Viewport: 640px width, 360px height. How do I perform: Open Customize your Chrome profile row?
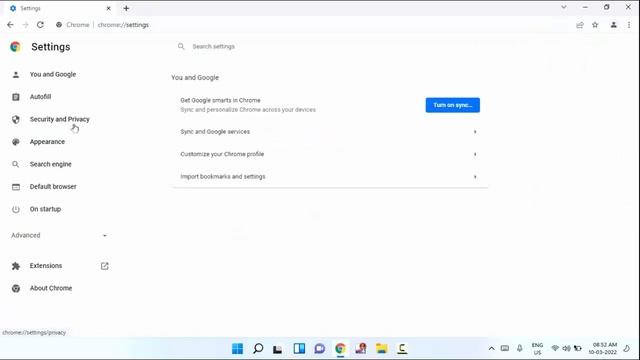(x=329, y=154)
